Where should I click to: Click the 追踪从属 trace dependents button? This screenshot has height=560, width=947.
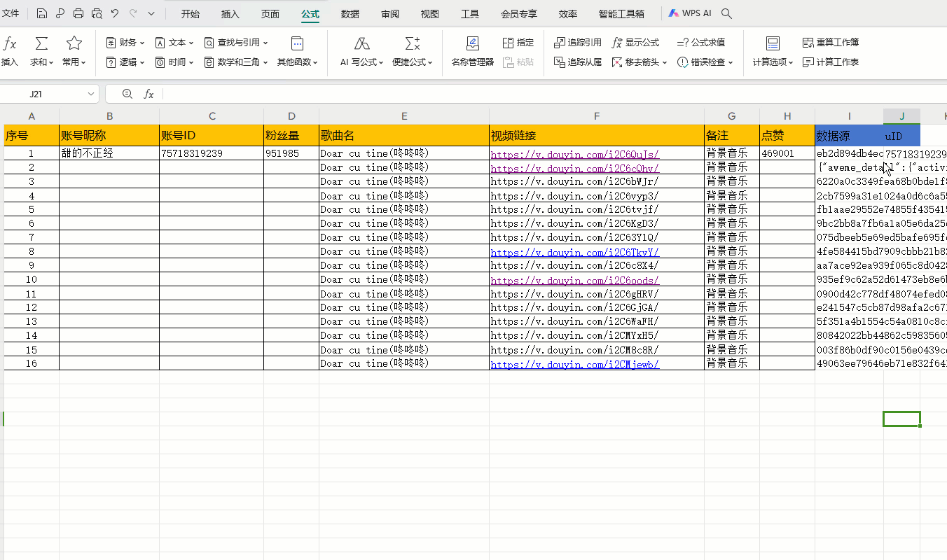578,62
